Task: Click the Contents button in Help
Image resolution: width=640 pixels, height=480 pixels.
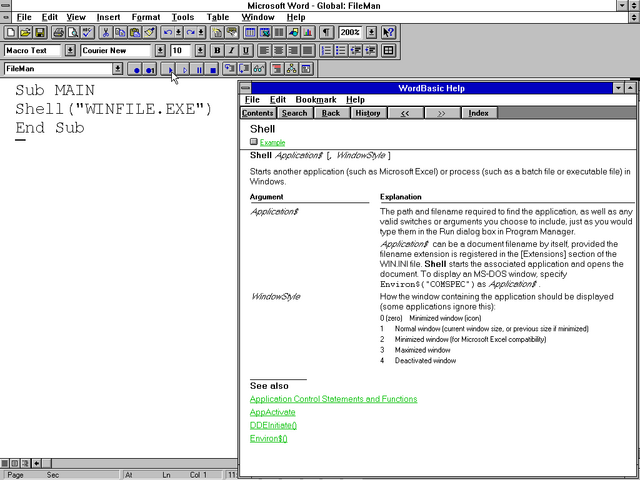Action: (x=258, y=113)
